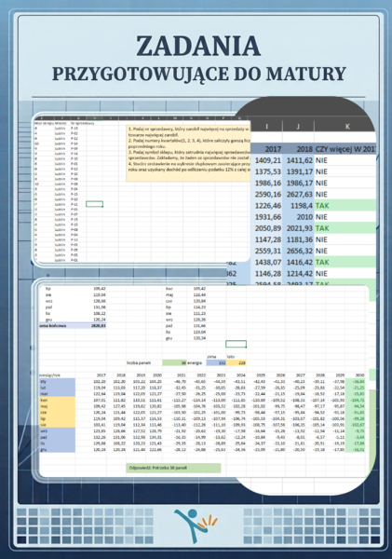This screenshot has height=559, width=392.
Task: Select the cell with value 1391,17
Action: tap(298, 171)
